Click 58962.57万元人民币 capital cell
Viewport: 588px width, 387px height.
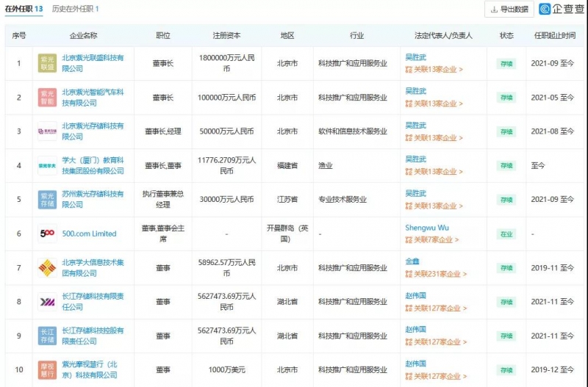[x=226, y=267]
